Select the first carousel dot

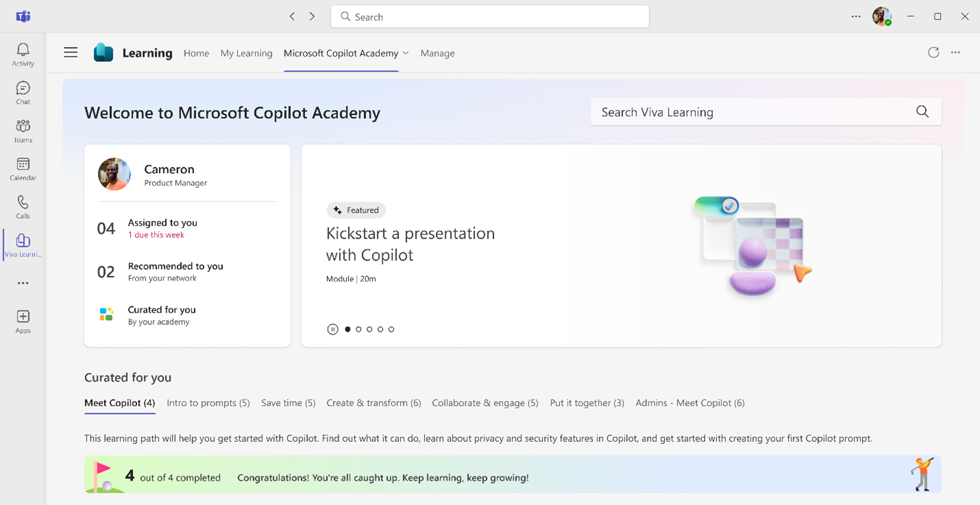(347, 330)
